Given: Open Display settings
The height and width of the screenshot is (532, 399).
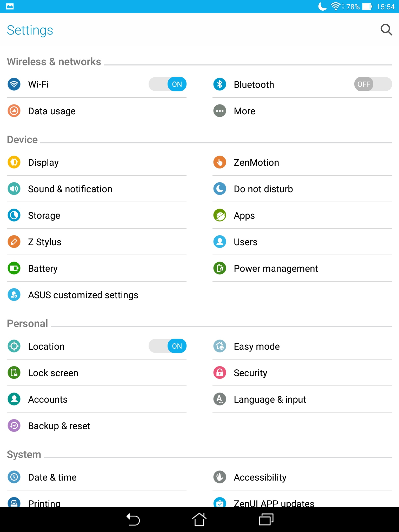Looking at the screenshot, I should 97,162.
